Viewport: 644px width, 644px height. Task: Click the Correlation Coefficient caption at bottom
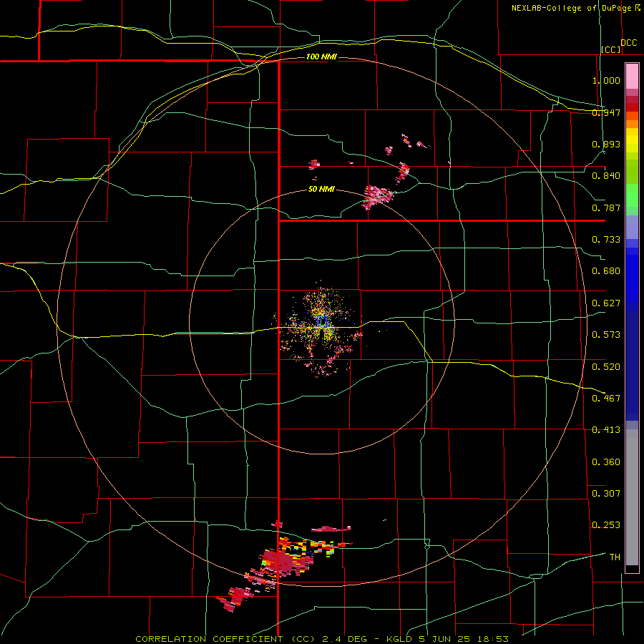point(322,639)
